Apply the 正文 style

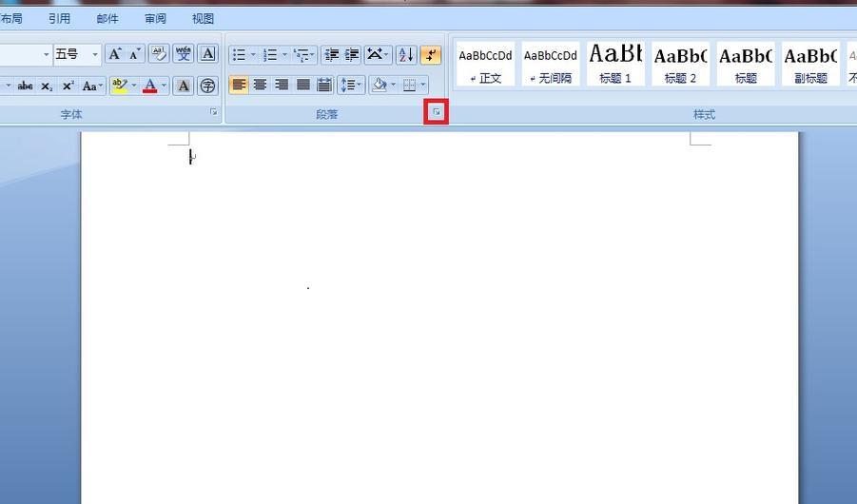pos(485,64)
